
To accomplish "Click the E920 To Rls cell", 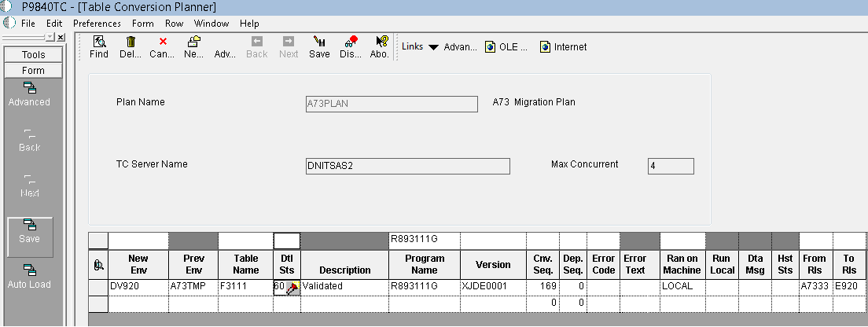I will click(850, 287).
